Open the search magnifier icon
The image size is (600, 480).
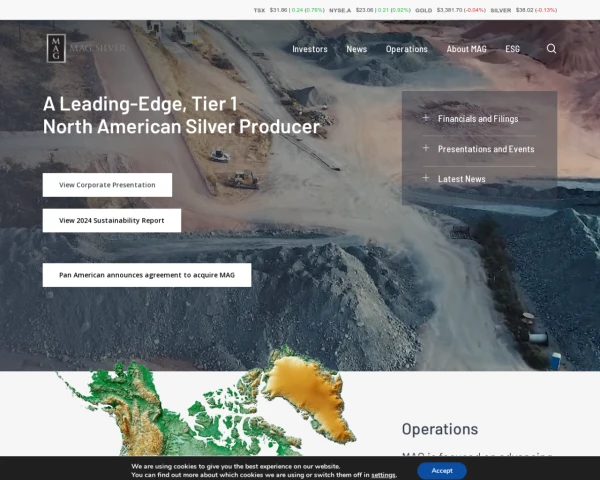551,49
